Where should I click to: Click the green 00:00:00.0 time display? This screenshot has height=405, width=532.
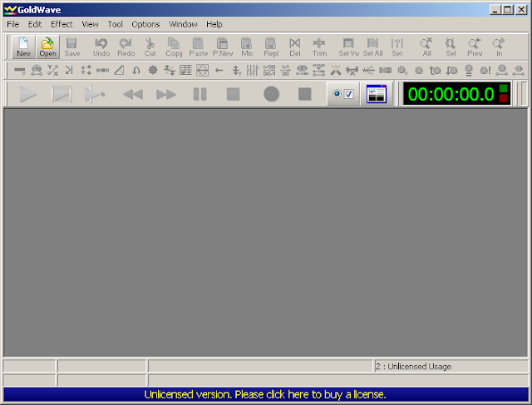click(451, 94)
